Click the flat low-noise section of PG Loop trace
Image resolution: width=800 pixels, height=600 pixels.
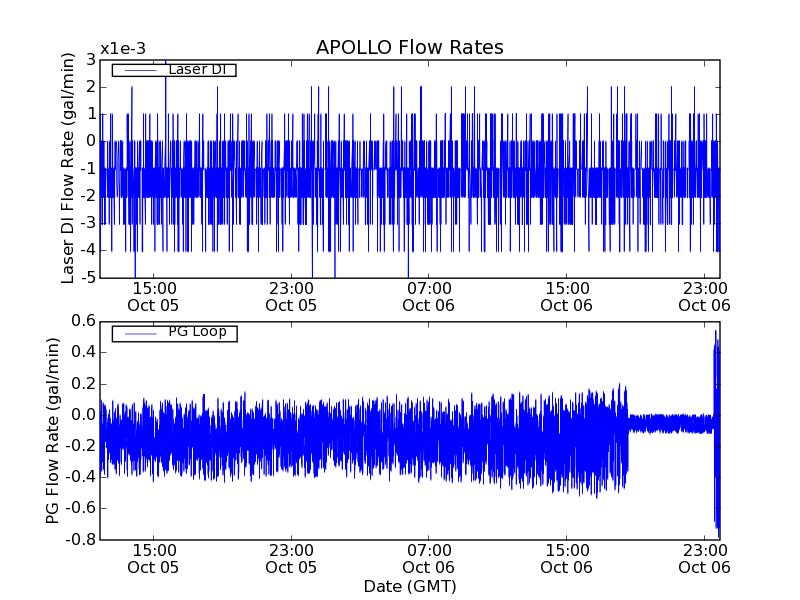(670, 423)
